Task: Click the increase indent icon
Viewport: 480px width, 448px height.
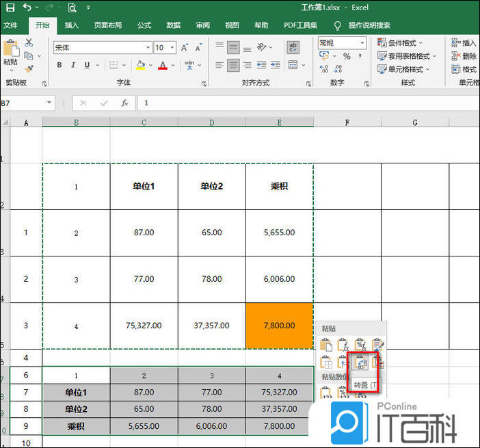Action: coord(275,65)
